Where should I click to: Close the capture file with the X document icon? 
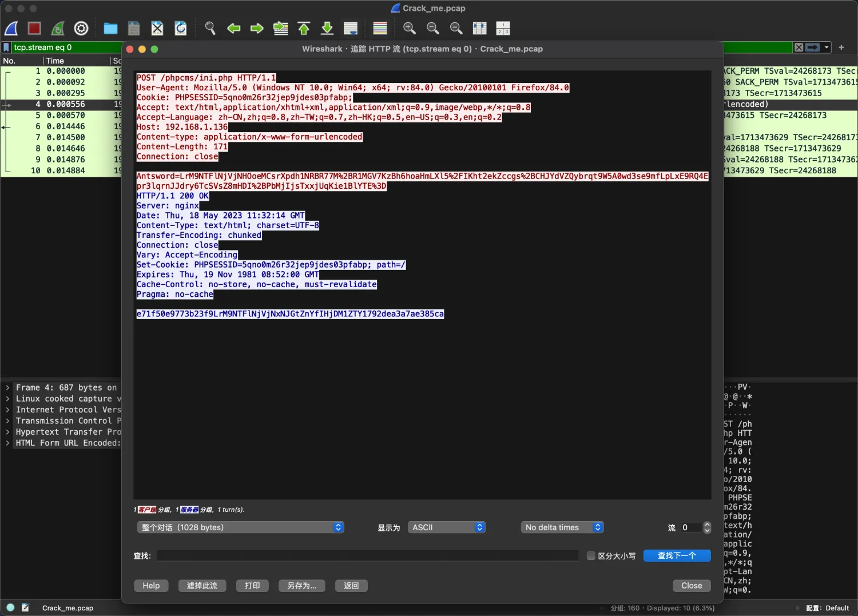pos(157,28)
